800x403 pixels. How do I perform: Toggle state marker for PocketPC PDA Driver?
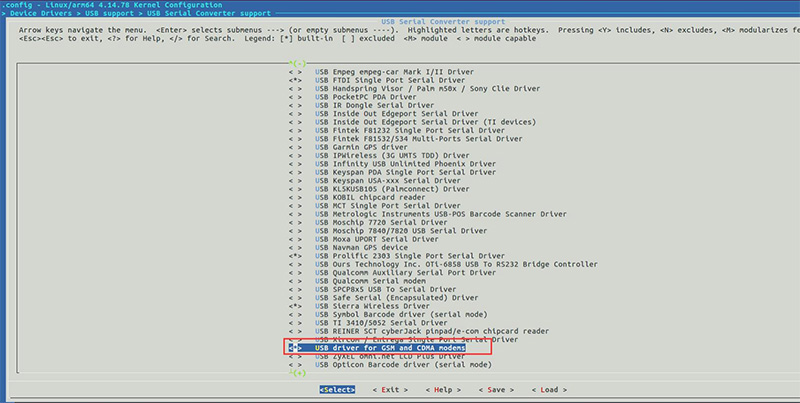click(295, 97)
